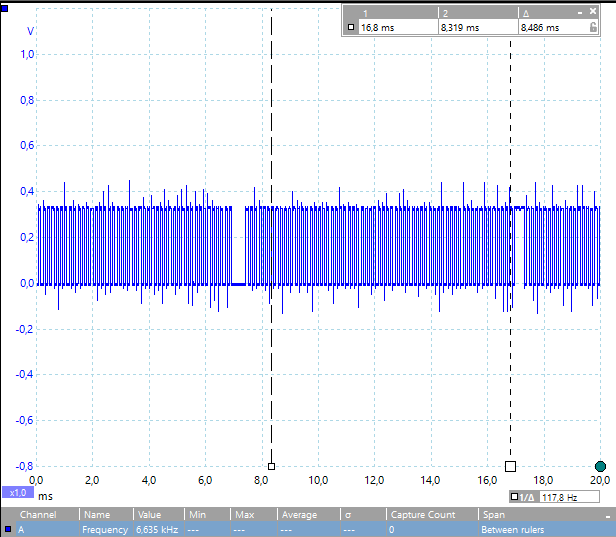The height and width of the screenshot is (537, 616).
Task: Click the green phase ruler handle circle
Action: pyautogui.click(x=600, y=466)
